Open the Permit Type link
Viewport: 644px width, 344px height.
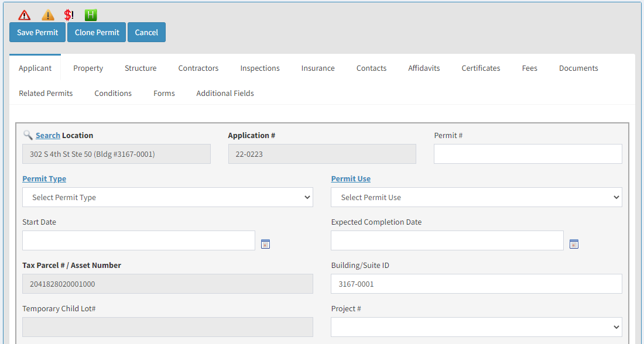44,178
